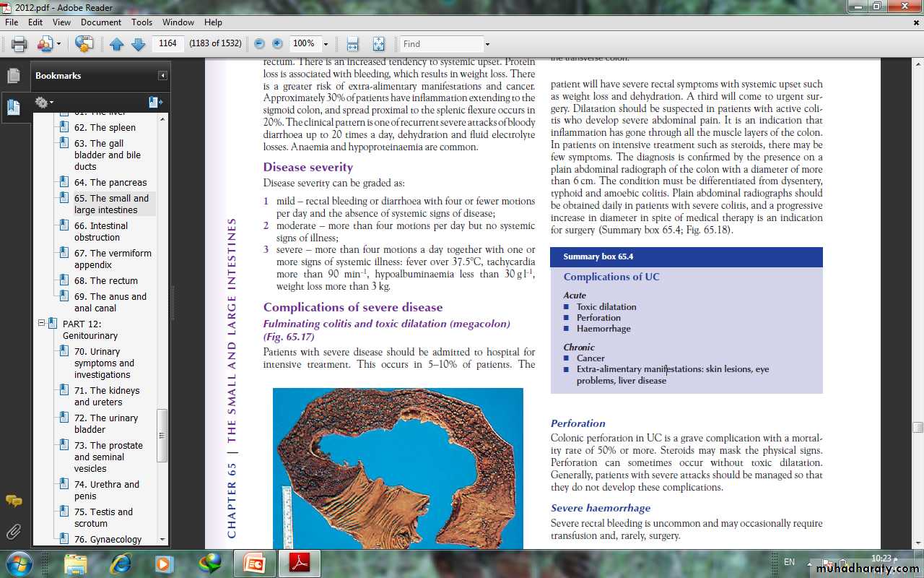Enable fit width scrolling mode icon
924x578 pixels.
352,44
